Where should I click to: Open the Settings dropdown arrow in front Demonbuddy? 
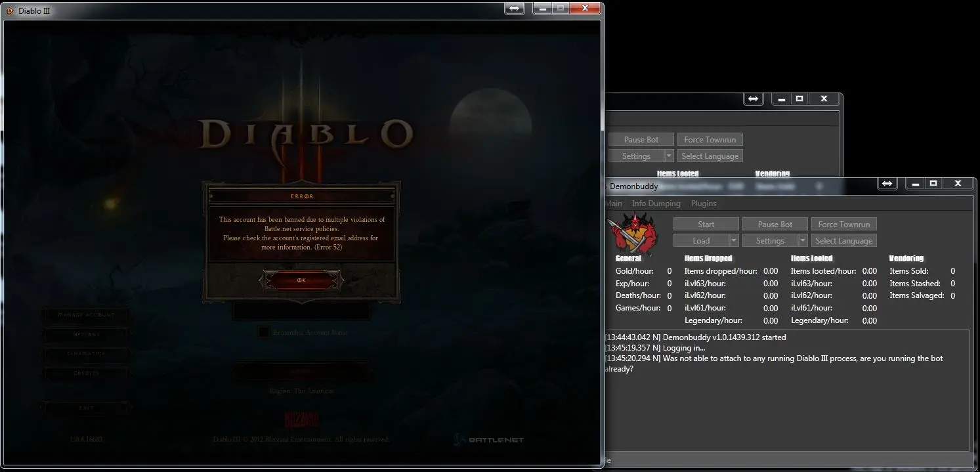pos(803,241)
